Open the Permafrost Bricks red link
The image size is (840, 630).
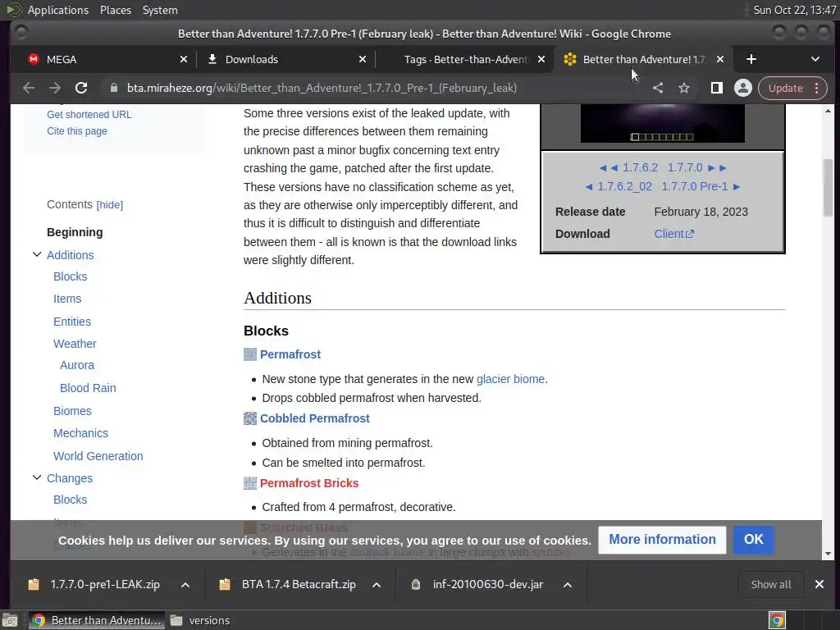pyautogui.click(x=309, y=482)
